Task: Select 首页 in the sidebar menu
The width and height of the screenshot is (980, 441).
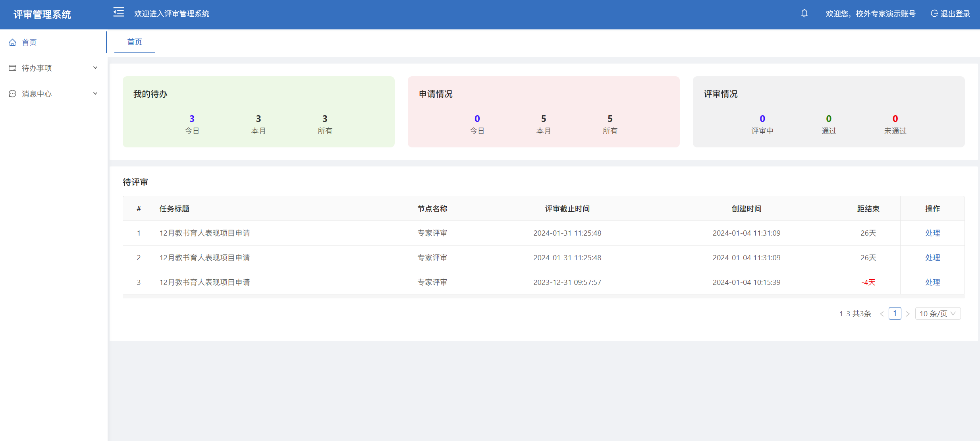Action: click(29, 42)
